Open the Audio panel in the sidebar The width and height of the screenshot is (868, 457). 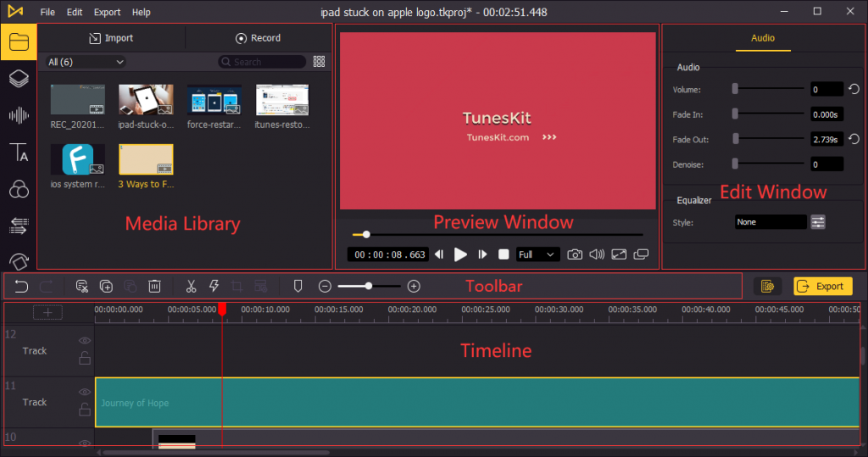[x=19, y=115]
